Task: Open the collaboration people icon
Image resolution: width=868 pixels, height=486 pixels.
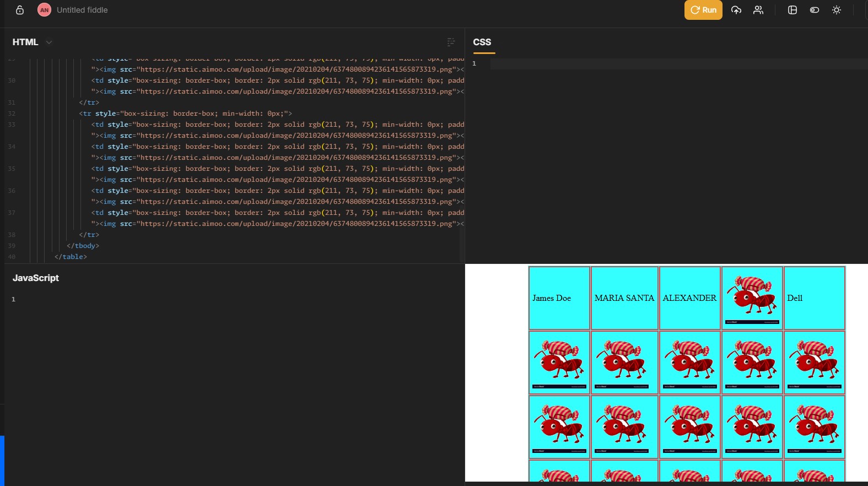Action: (x=758, y=10)
